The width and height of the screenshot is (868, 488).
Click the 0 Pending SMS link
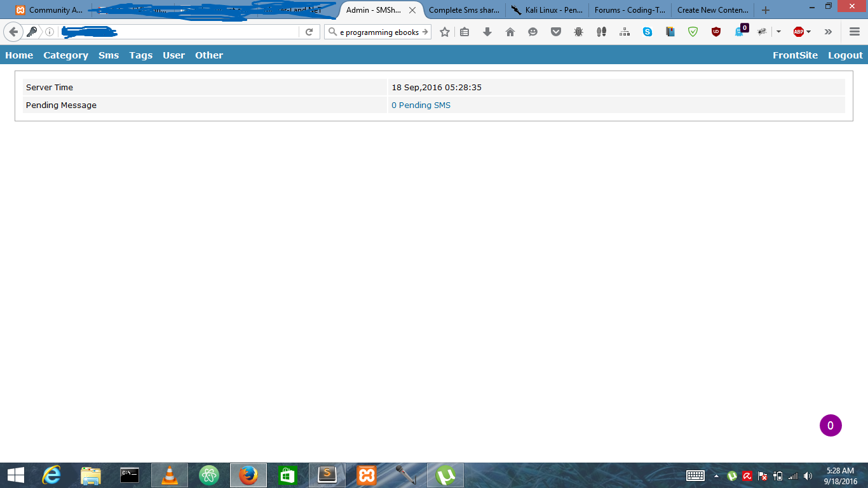tap(421, 105)
